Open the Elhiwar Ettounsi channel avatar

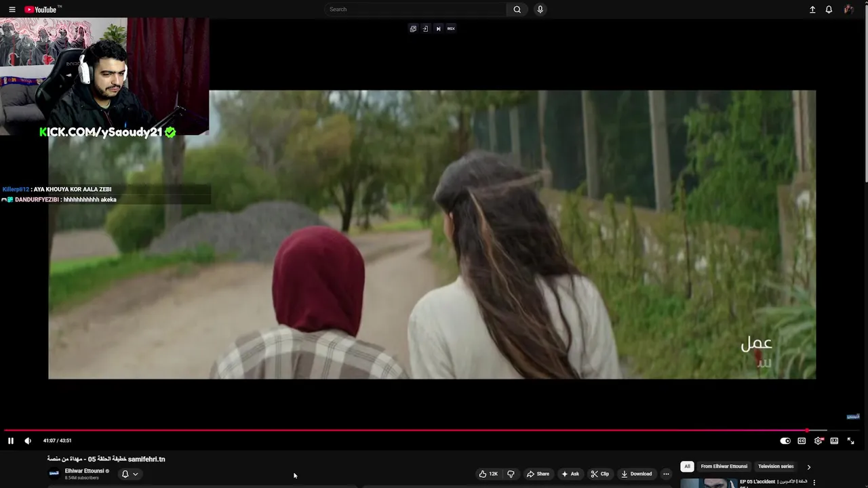tap(54, 473)
